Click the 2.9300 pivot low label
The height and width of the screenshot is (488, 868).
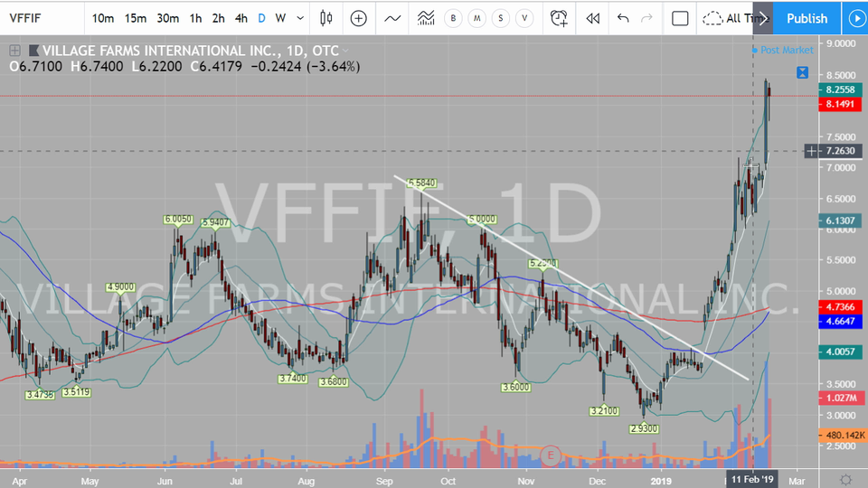644,428
